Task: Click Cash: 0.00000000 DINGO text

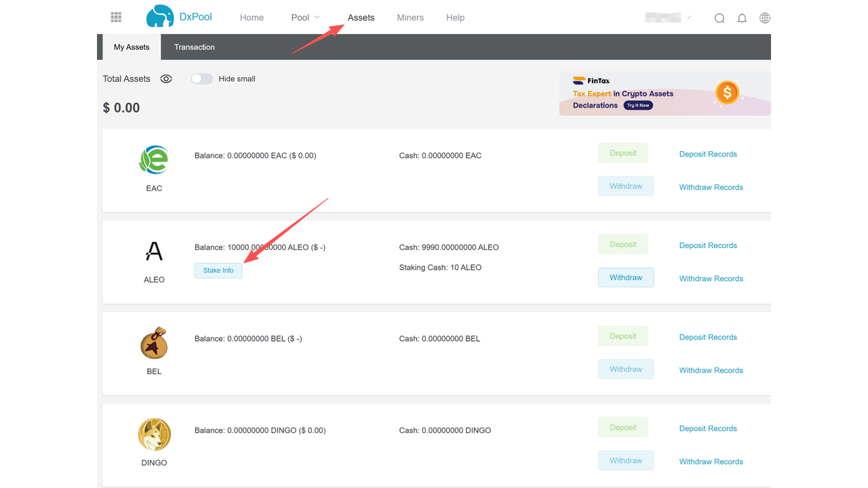Action: [445, 430]
